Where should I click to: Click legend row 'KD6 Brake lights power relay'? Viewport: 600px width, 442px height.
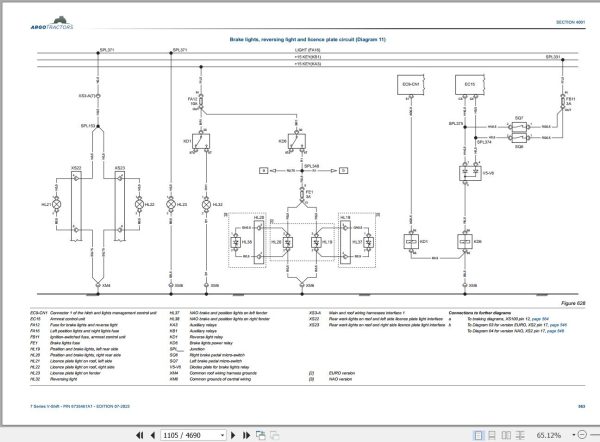(201, 343)
